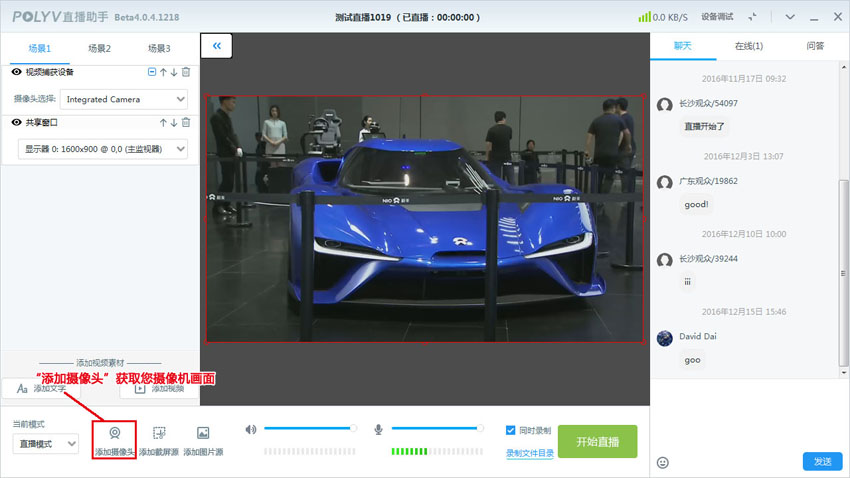This screenshot has height=478, width=850.
Task: Click the 添加截屏源 screen capture icon
Action: tap(159, 434)
